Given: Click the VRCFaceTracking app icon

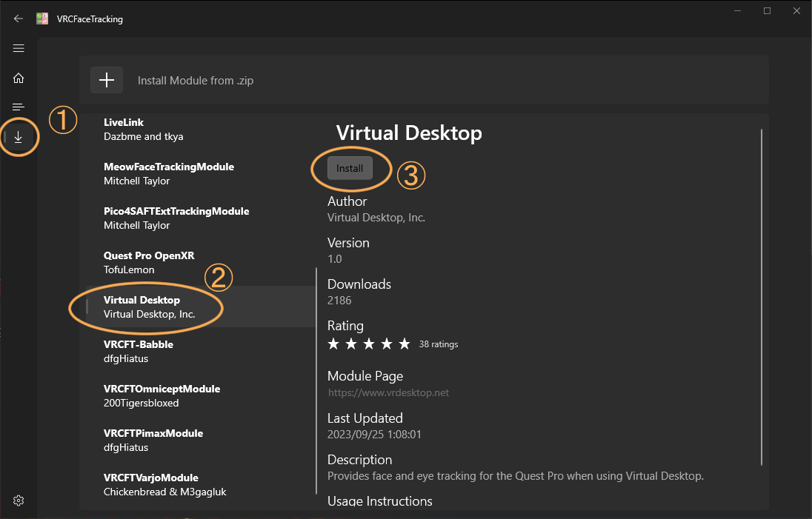Looking at the screenshot, I should [x=42, y=19].
